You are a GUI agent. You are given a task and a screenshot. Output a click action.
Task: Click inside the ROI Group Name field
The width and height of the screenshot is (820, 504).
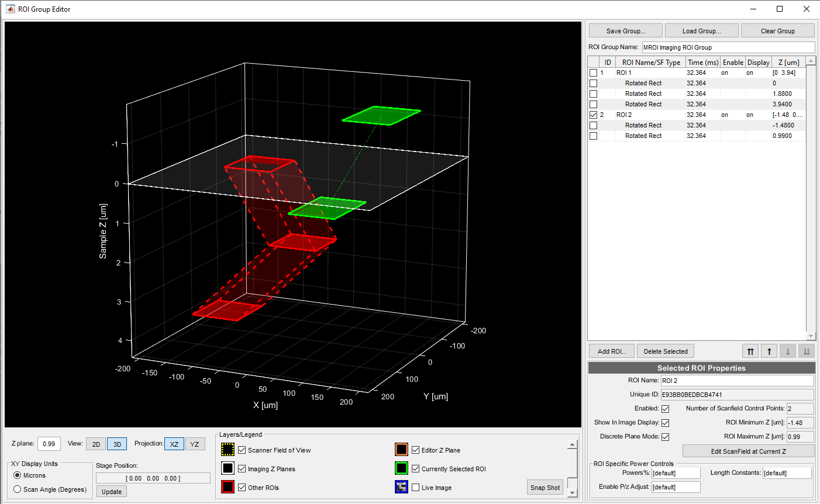coord(728,47)
